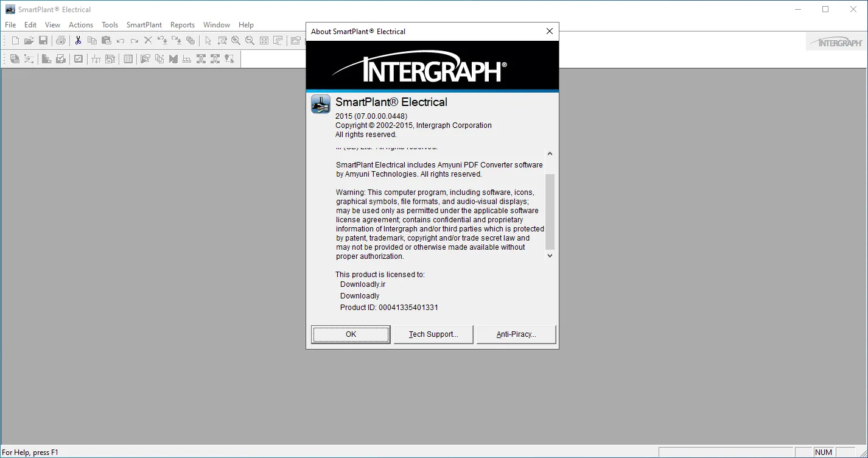Viewport: 868px width, 458px height.
Task: Click the Delete X icon
Action: tap(148, 41)
